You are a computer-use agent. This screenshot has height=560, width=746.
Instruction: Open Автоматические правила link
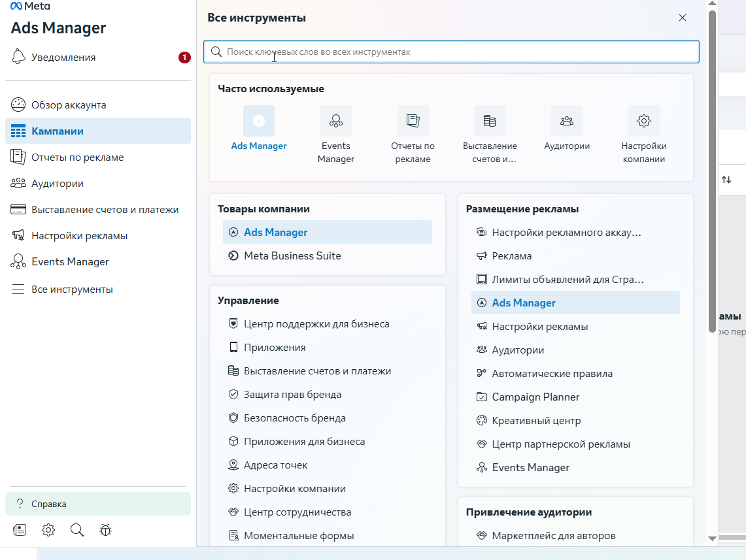pos(552,374)
